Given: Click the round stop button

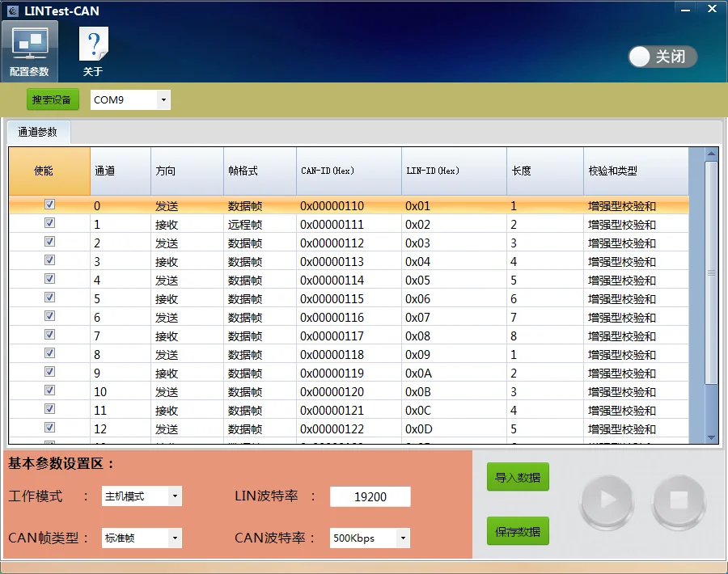Looking at the screenshot, I should pyautogui.click(x=678, y=501).
